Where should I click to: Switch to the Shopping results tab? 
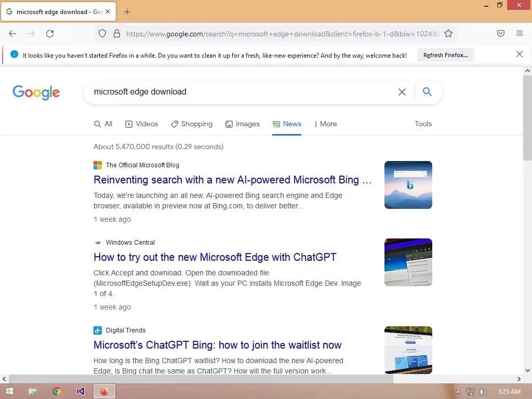(192, 124)
